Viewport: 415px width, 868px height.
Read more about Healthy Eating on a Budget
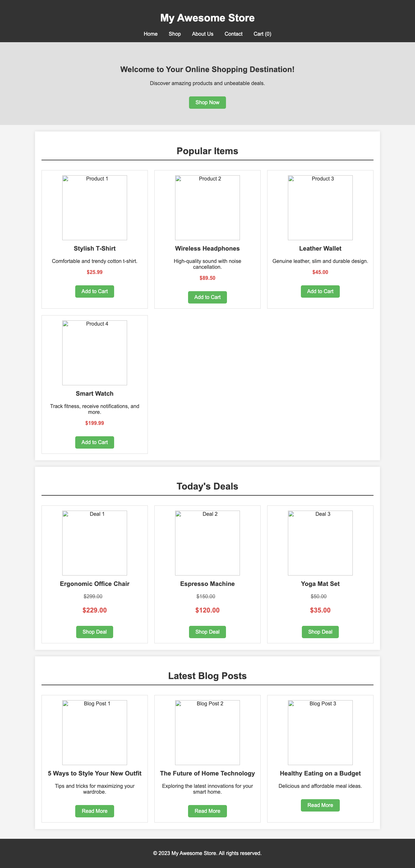click(320, 805)
